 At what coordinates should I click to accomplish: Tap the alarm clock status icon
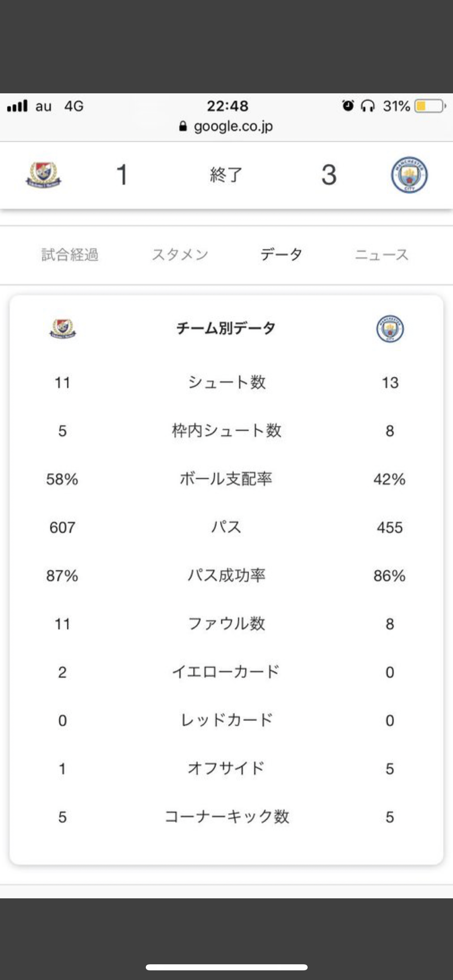click(348, 106)
